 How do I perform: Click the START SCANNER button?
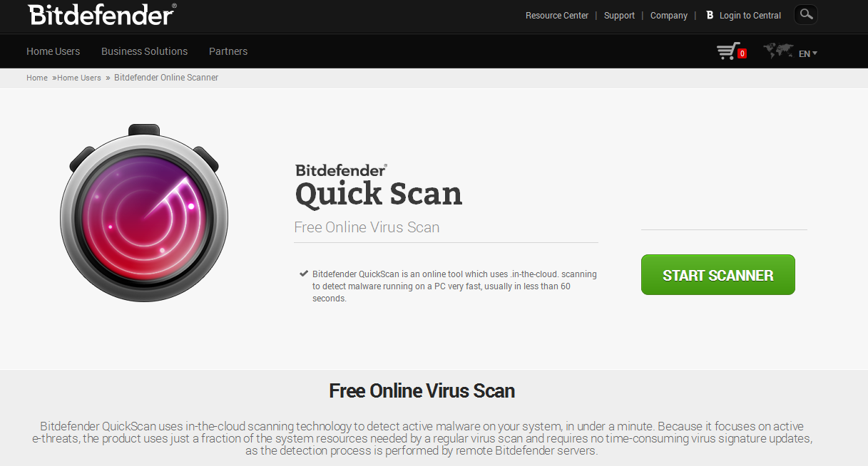(x=718, y=275)
